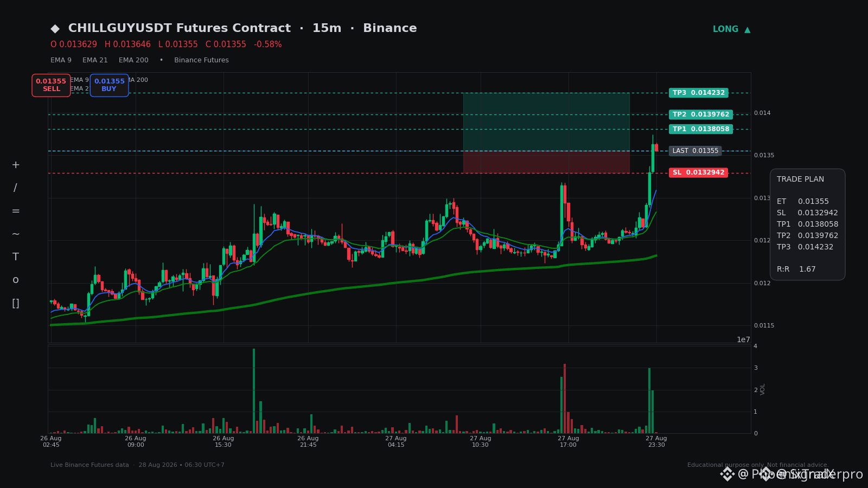Toggle the EMA 200 indicator in header

tap(133, 60)
